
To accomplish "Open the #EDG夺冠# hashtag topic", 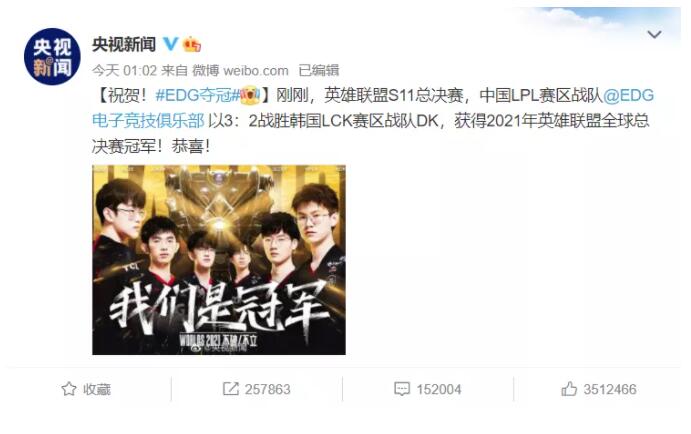I will tap(197, 95).
